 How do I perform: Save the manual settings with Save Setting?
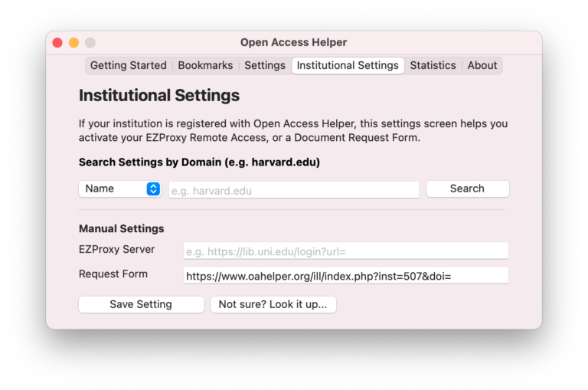pyautogui.click(x=141, y=304)
